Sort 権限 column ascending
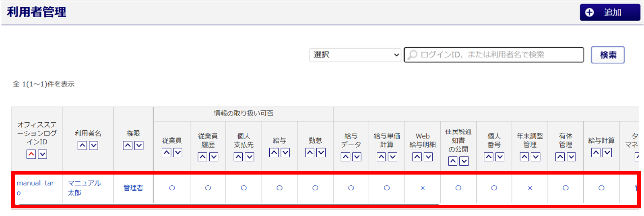Screen dimensions: 644x216 128,145
